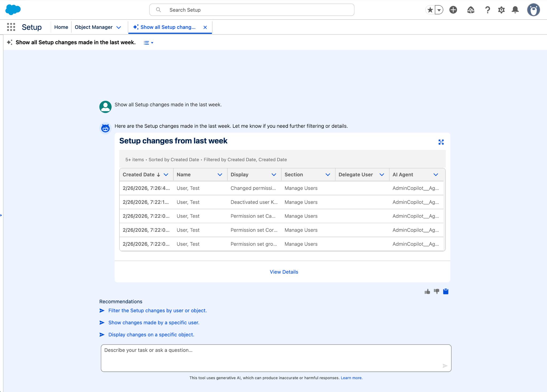547x392 pixels.
Task: Open the Notifications bell
Action: (515, 10)
